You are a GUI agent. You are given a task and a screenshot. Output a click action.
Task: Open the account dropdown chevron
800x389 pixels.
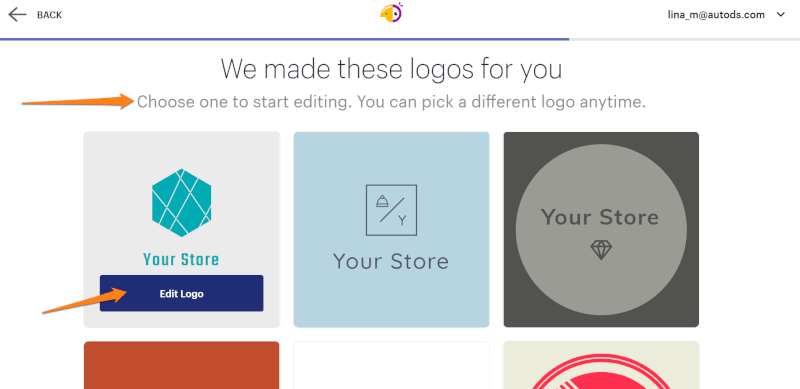(x=780, y=15)
